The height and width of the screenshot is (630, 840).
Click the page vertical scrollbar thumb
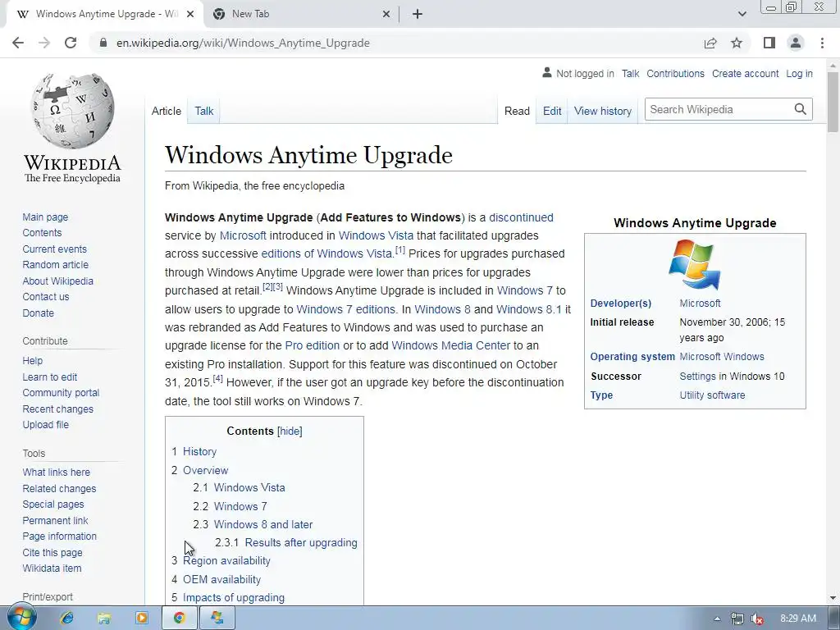(x=833, y=101)
